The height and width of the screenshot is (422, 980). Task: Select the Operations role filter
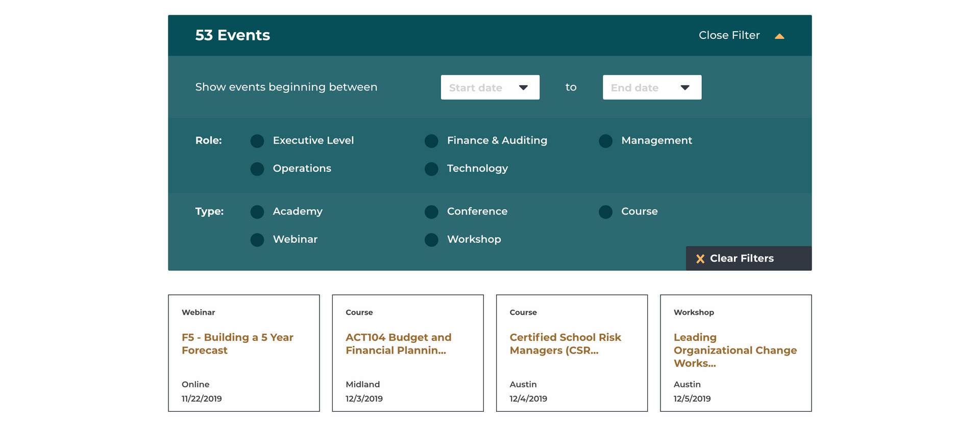[x=257, y=169]
